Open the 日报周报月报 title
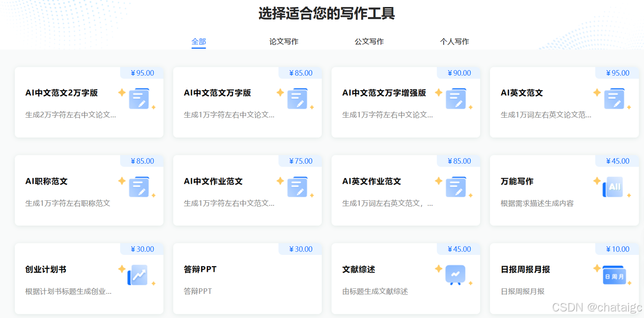 tap(525, 270)
